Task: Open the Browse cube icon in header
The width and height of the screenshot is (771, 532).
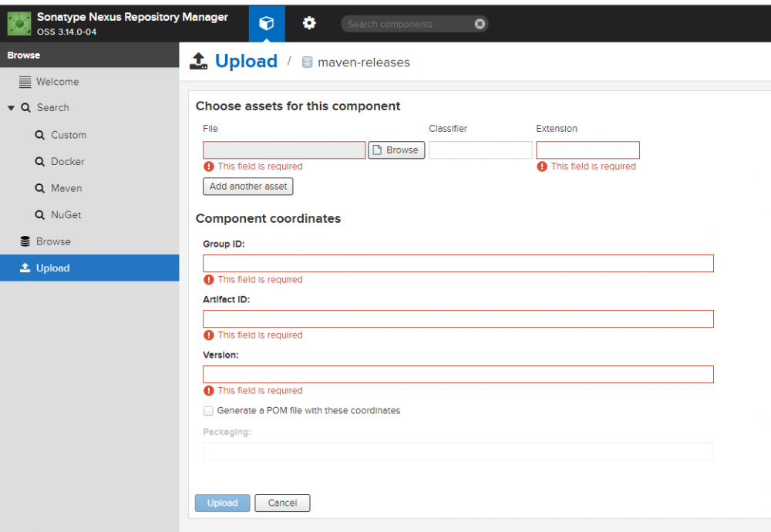Action: [x=266, y=24]
